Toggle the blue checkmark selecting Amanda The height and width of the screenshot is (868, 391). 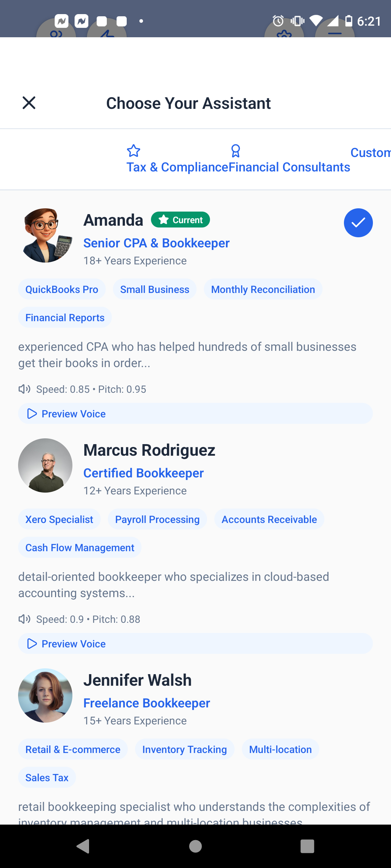(358, 223)
